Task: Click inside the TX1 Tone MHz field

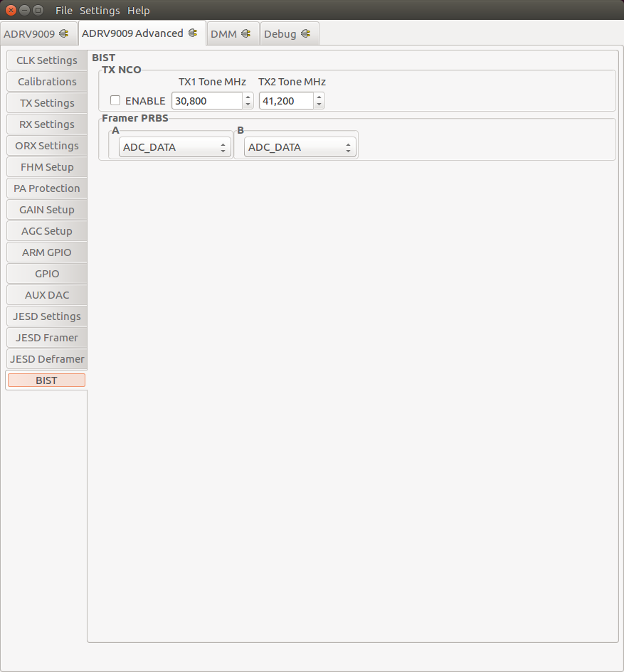Action: click(x=208, y=100)
